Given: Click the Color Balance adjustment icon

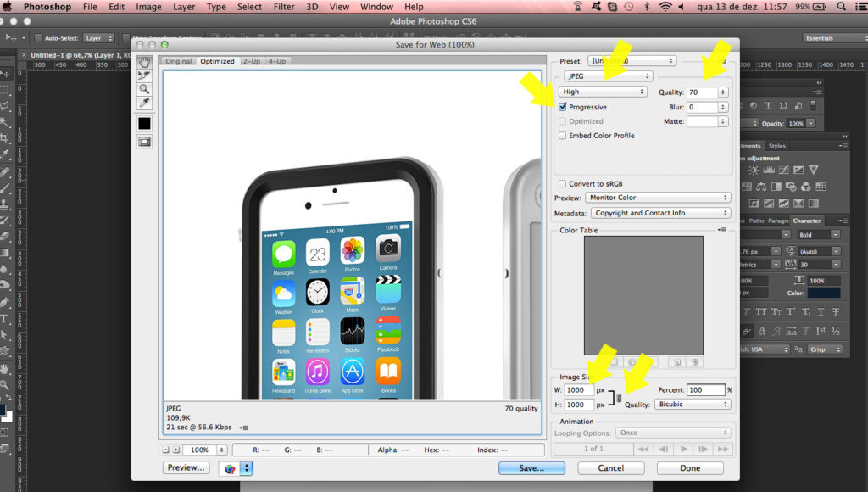Looking at the screenshot, I should (762, 187).
